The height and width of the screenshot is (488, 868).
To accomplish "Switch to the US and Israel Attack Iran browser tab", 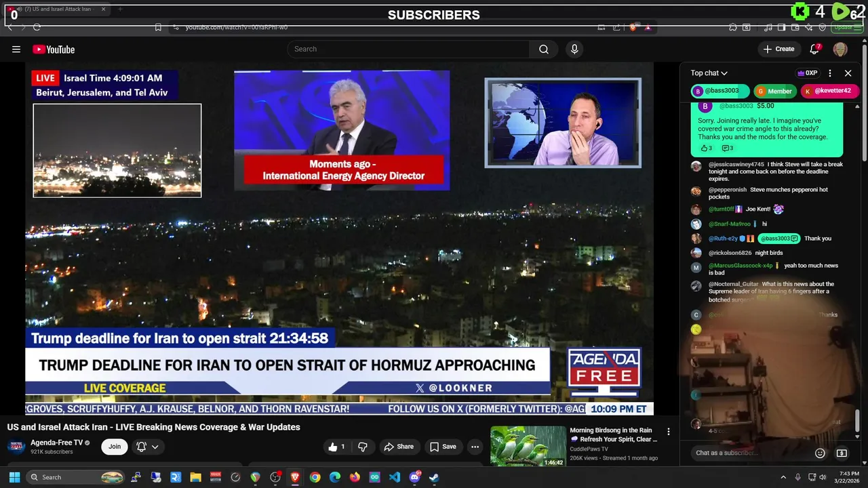I will coord(58,9).
